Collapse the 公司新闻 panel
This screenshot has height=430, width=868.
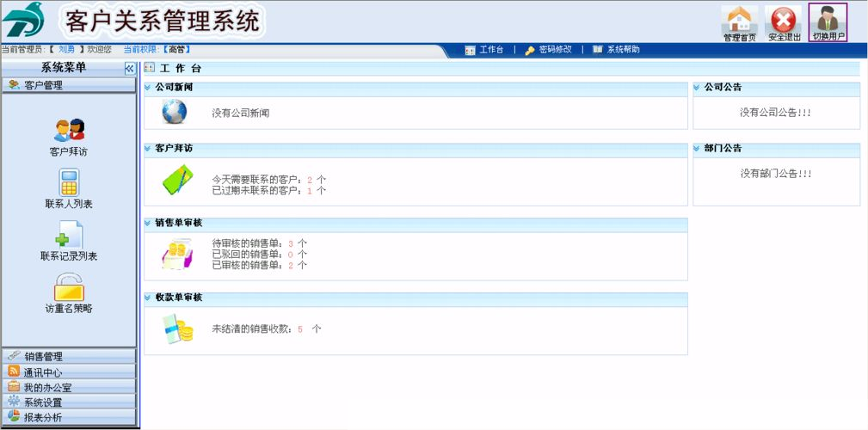pyautogui.click(x=147, y=88)
